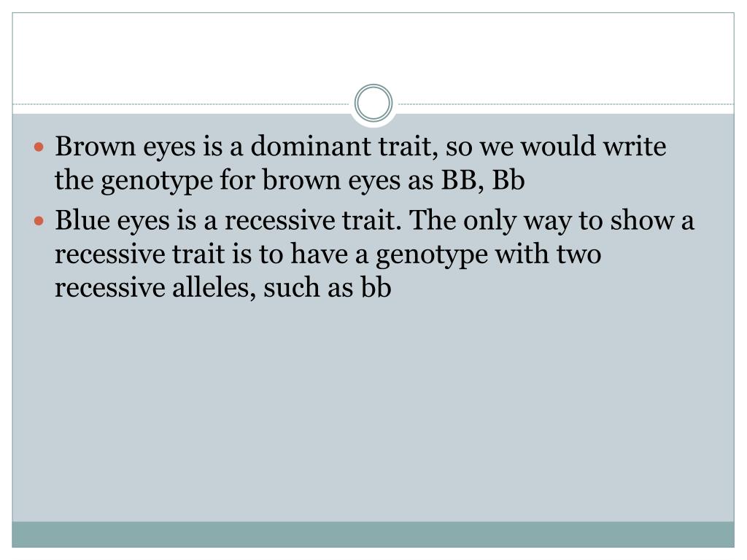Click the genotype 'bb' at paragraph end
The height and width of the screenshot is (560, 747).
(376, 287)
